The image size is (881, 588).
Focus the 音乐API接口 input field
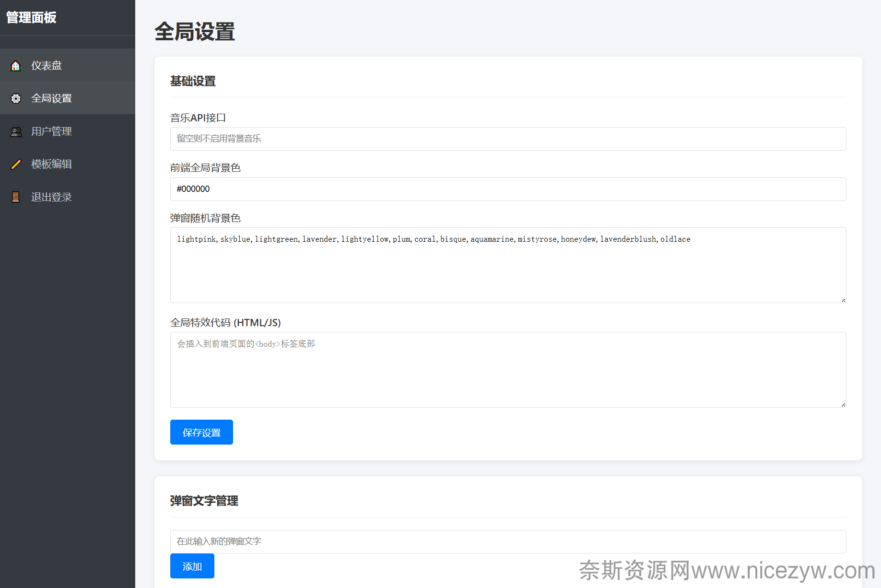508,139
